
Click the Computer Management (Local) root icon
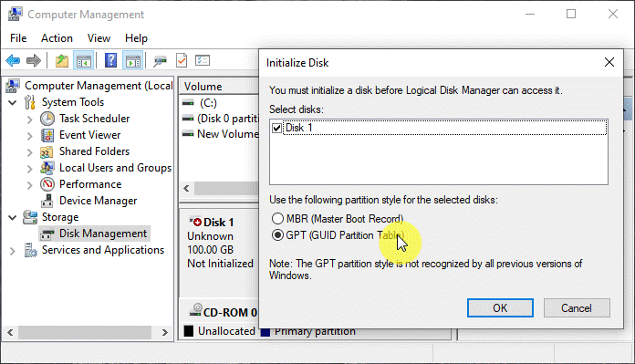tap(13, 86)
